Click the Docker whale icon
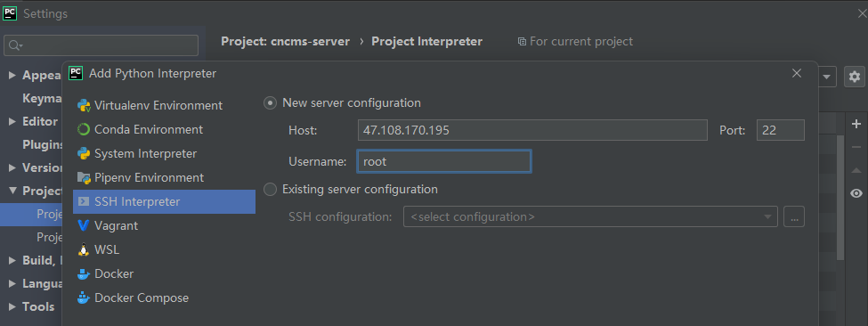 pos(84,274)
